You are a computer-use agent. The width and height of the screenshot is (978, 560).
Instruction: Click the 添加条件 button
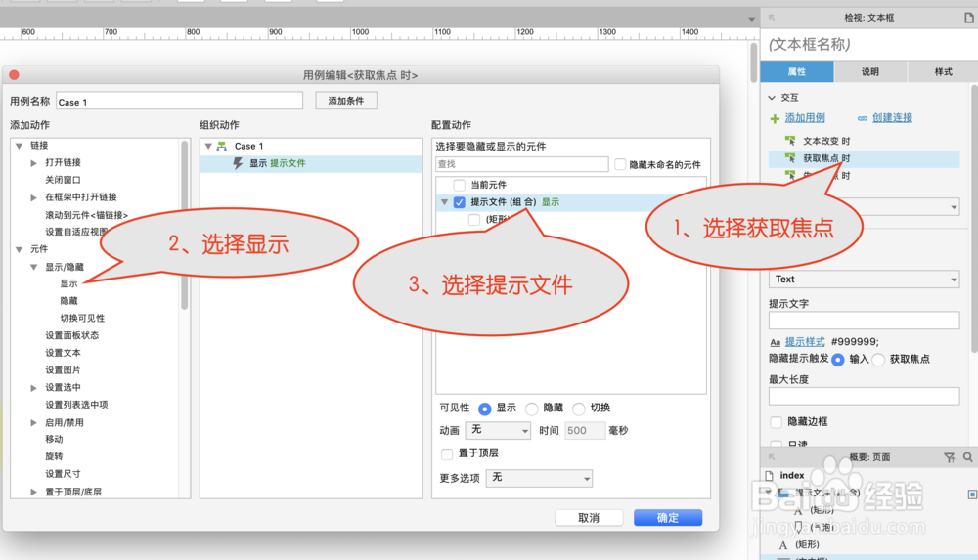point(346,101)
